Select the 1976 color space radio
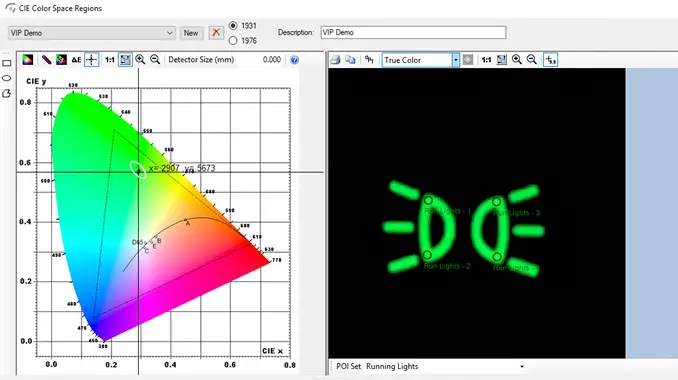This screenshot has width=678, height=380. point(233,41)
